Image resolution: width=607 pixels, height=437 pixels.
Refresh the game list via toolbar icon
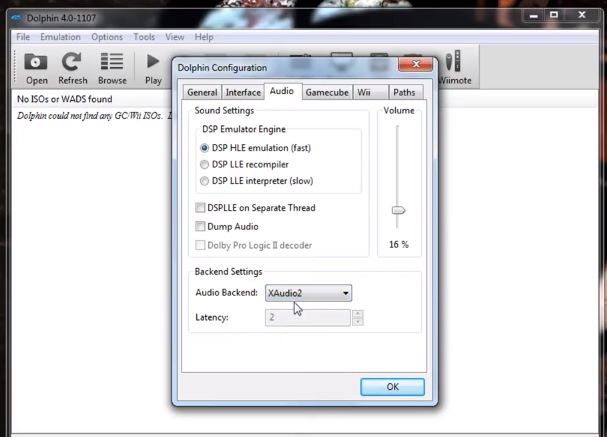point(73,69)
